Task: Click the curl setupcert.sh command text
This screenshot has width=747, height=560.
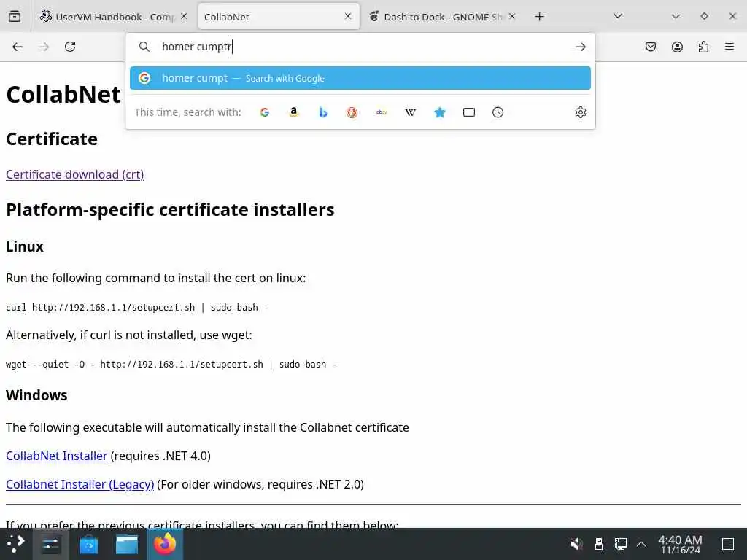Action: (136, 308)
